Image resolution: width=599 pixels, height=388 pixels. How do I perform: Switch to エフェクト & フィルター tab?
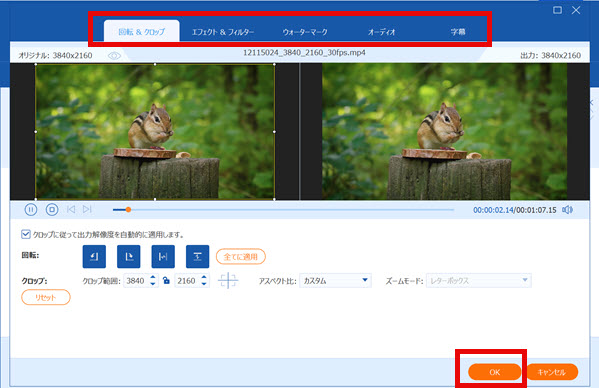coord(223,32)
